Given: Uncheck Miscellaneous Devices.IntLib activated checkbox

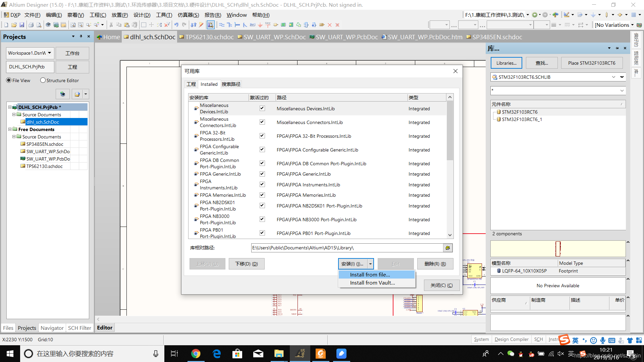Looking at the screenshot, I should 262,108.
